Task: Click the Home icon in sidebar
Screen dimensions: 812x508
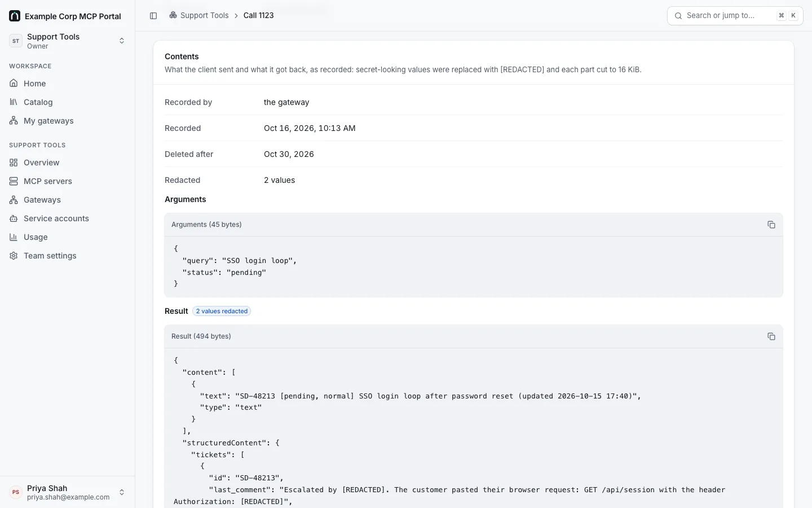Action: pos(14,84)
